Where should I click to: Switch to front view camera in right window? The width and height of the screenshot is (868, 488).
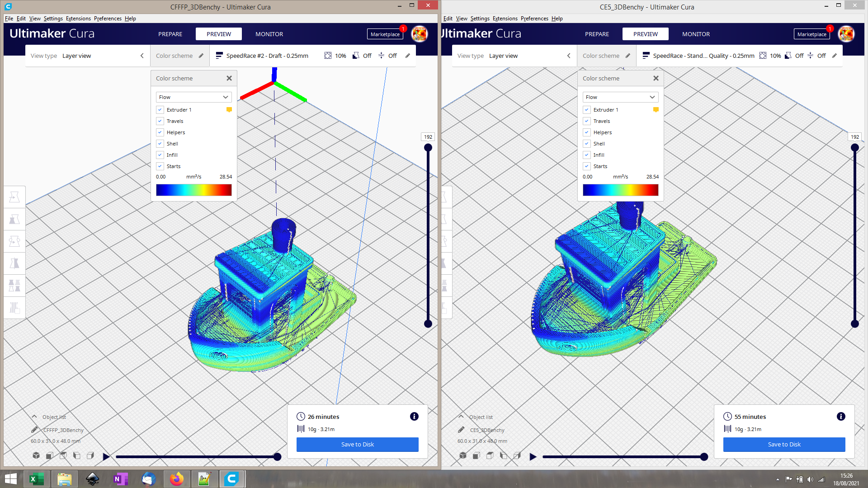tap(476, 455)
